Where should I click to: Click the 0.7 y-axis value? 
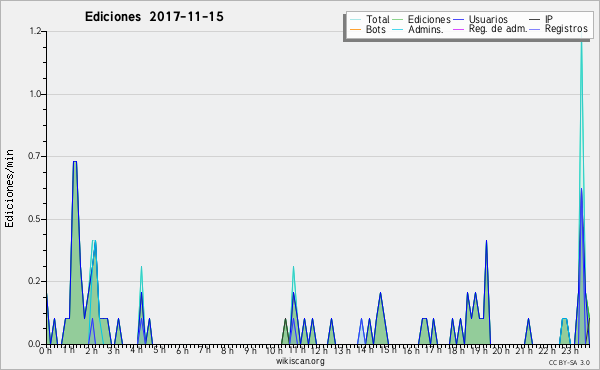(x=34, y=156)
